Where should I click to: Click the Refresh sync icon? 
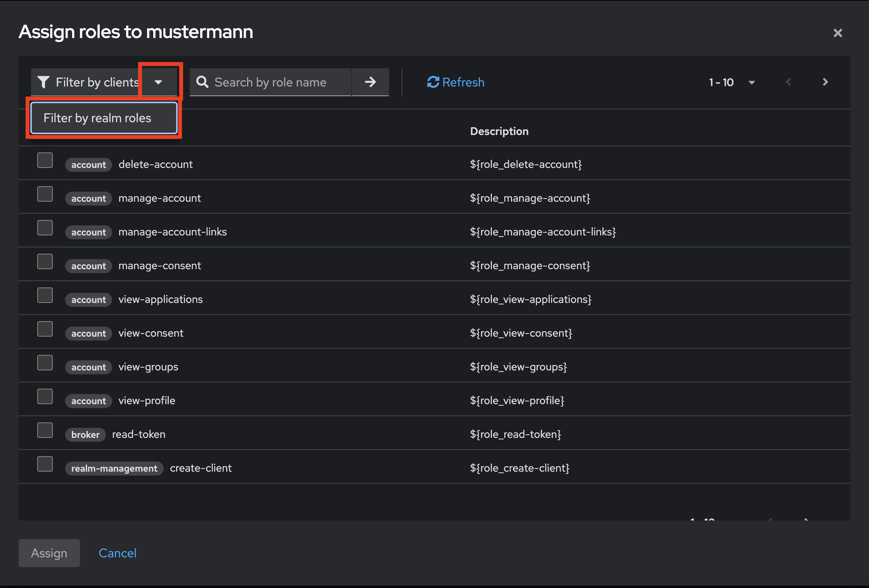click(433, 82)
